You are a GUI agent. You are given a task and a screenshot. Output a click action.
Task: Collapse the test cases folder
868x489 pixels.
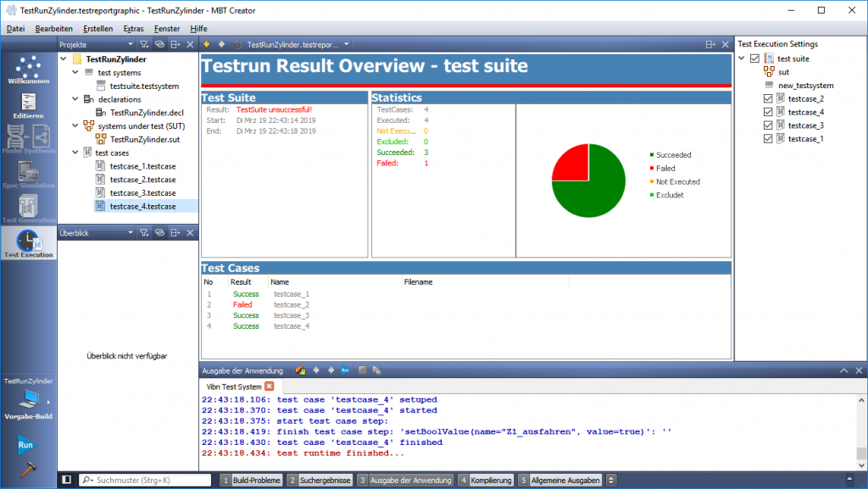75,153
